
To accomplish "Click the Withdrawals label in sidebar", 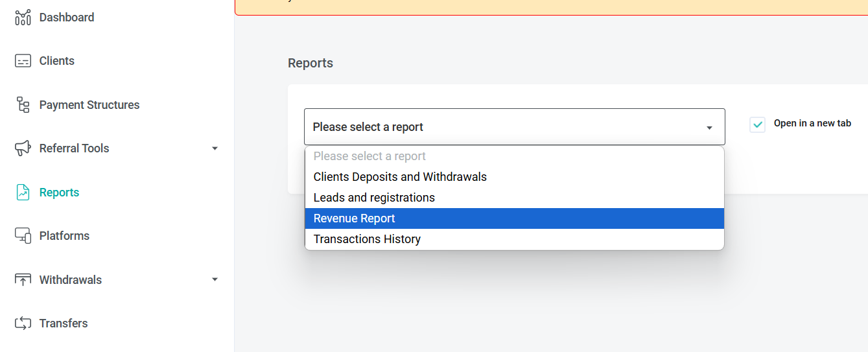I will [x=71, y=280].
